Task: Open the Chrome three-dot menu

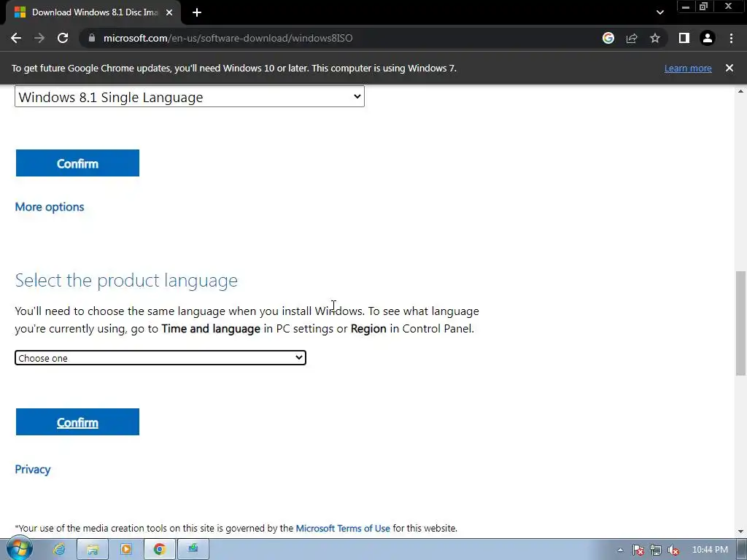Action: (731, 38)
